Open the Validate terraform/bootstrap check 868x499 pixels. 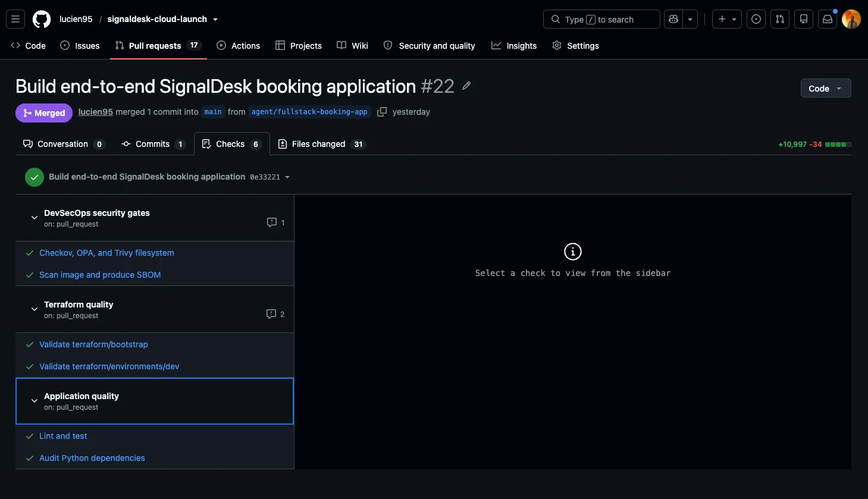pyautogui.click(x=93, y=344)
